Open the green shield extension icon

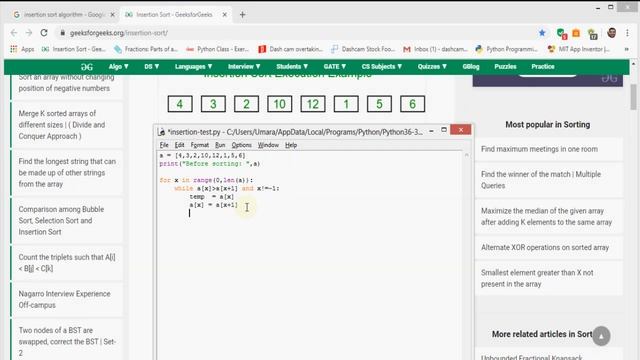(562, 33)
